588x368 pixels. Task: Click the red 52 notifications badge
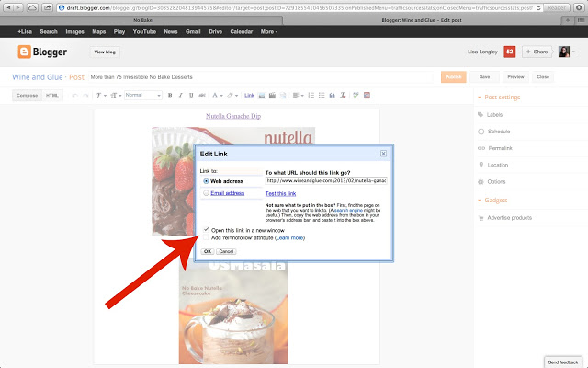pos(510,52)
